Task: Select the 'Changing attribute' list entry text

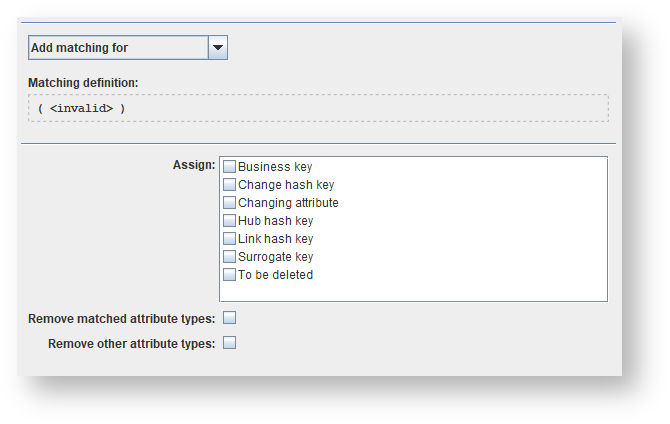Action: pos(288,203)
